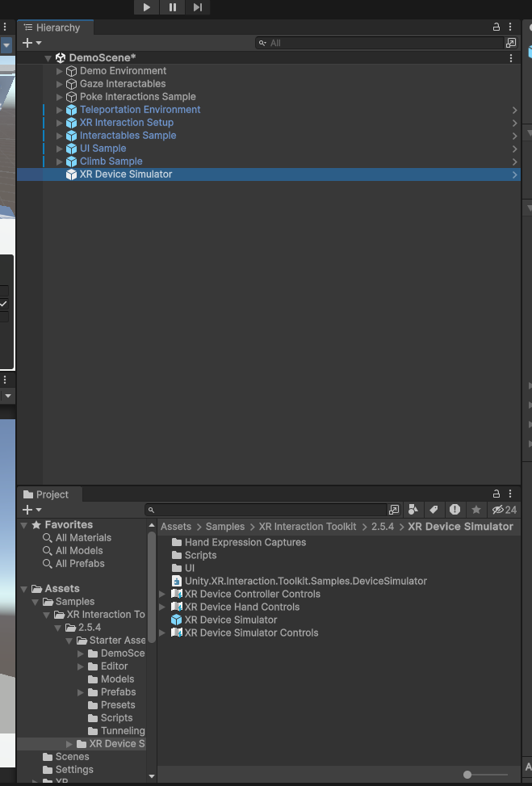532x786 pixels.
Task: Open Project search in Search window
Action: (394, 510)
